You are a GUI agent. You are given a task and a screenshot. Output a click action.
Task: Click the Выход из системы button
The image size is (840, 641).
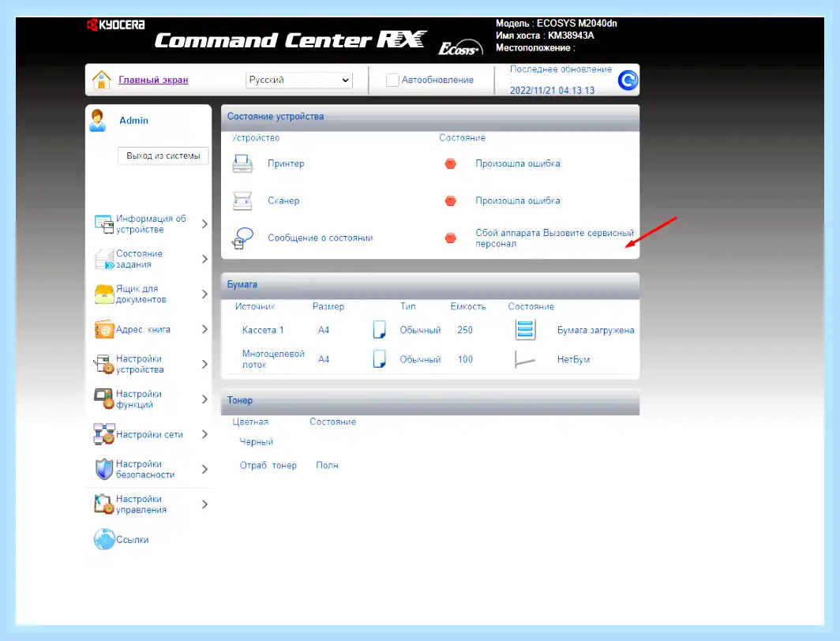(163, 156)
